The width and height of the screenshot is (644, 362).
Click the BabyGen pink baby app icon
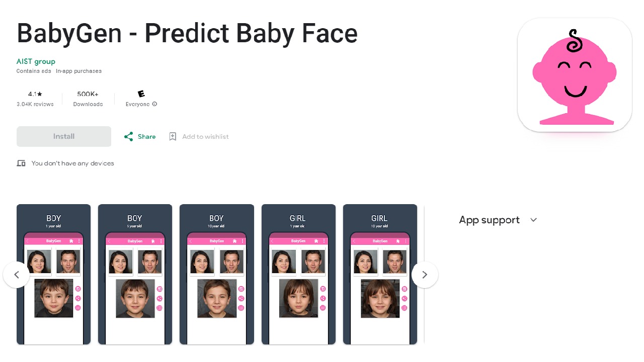point(575,75)
